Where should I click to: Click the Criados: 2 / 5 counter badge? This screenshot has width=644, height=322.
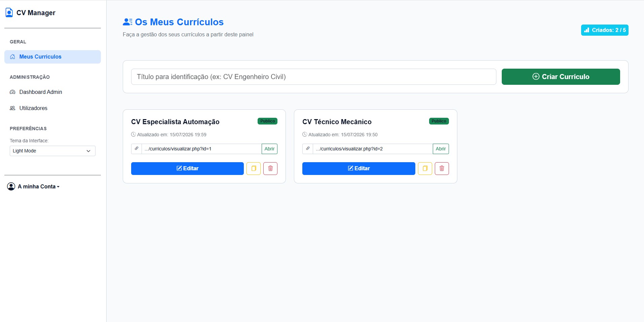click(x=605, y=30)
